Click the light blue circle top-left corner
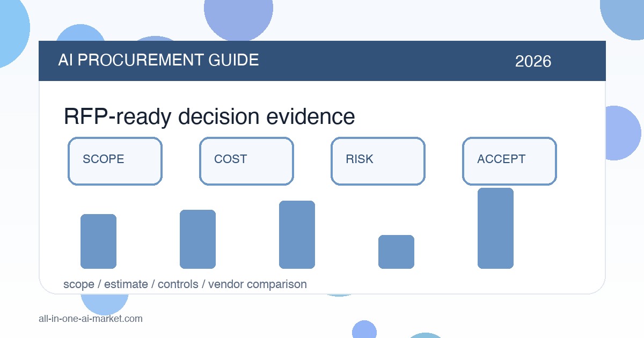The width and height of the screenshot is (644, 338). (x=11, y=30)
